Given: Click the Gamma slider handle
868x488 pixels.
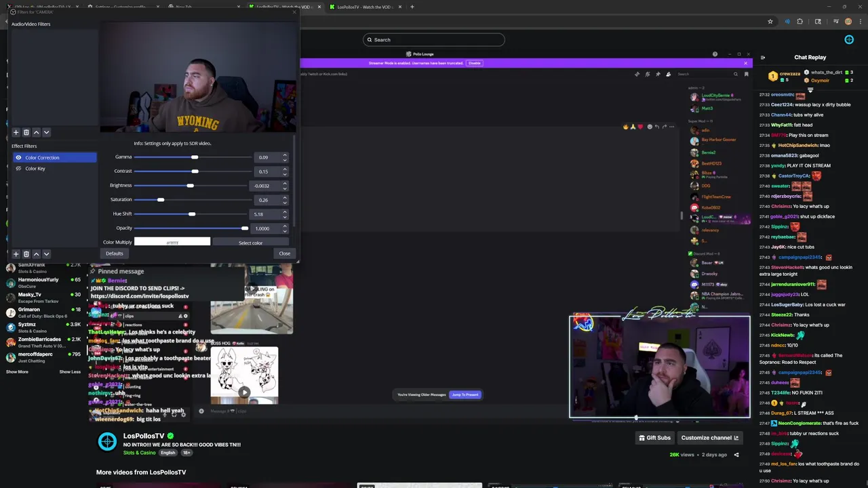Looking at the screenshot, I should click(195, 157).
